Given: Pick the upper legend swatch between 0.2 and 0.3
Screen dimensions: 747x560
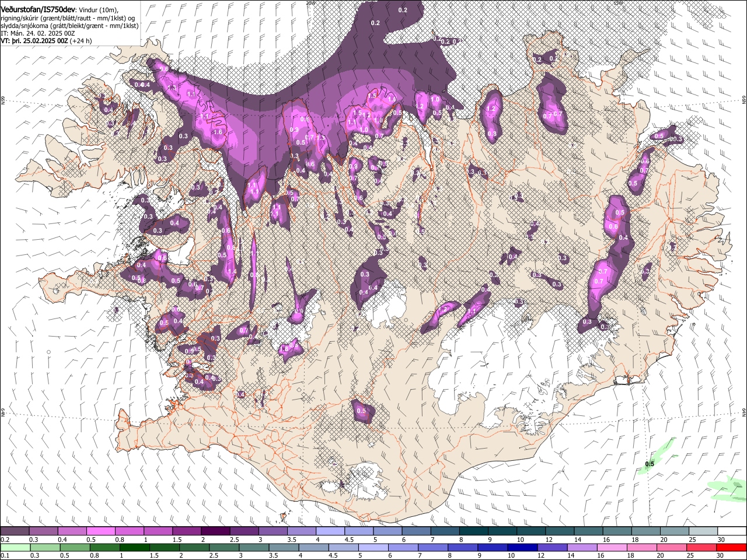Looking at the screenshot, I should (15, 531).
